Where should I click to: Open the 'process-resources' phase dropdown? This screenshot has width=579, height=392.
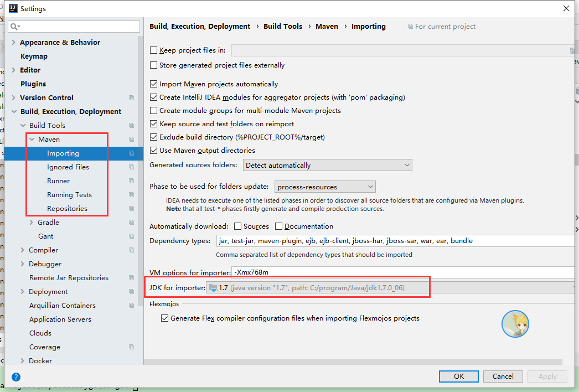click(371, 187)
